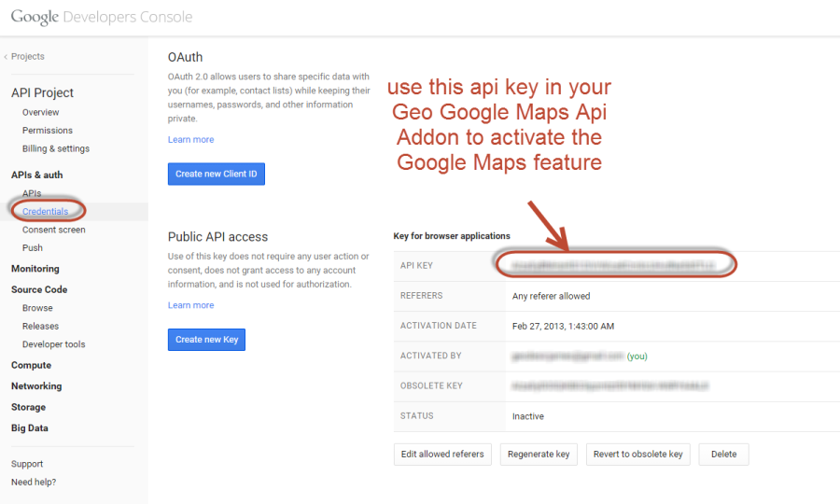Image resolution: width=840 pixels, height=504 pixels.
Task: Click Create new Client ID button
Action: click(217, 175)
